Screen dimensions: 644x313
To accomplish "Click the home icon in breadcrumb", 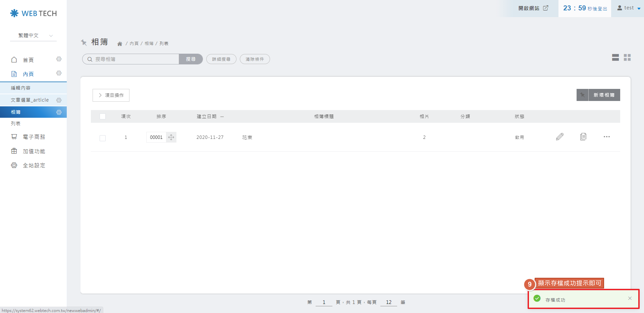I will (120, 44).
